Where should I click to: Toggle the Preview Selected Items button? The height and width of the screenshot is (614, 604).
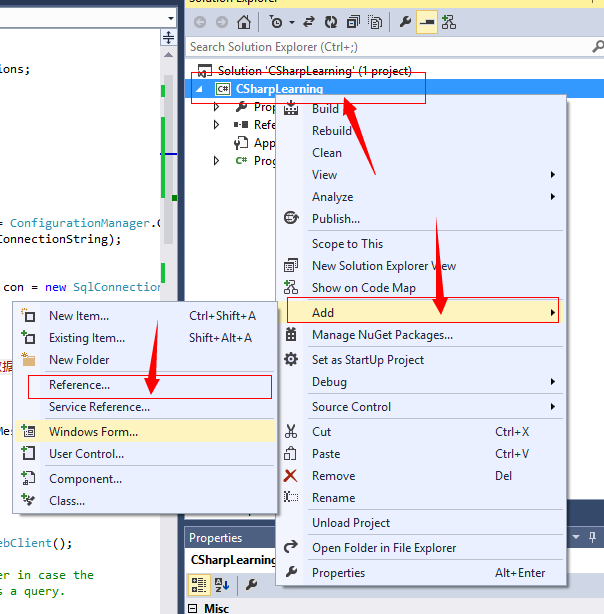[427, 21]
